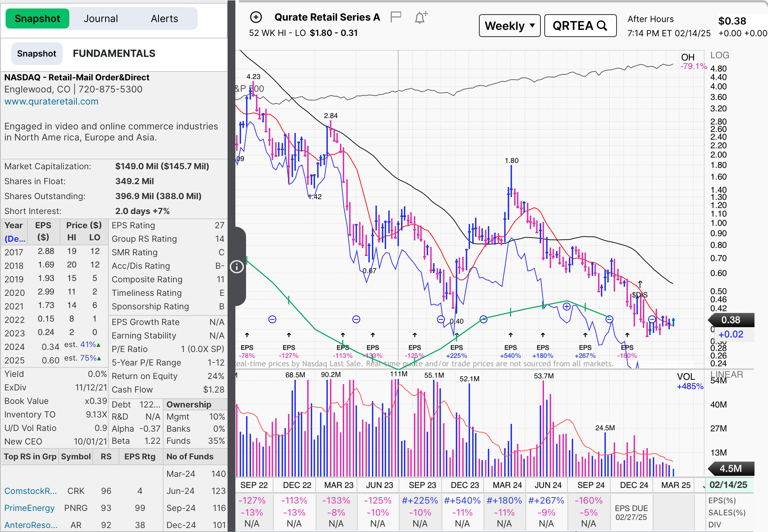Expand the truncated Debt value
The width and height of the screenshot is (768, 532).
click(149, 405)
